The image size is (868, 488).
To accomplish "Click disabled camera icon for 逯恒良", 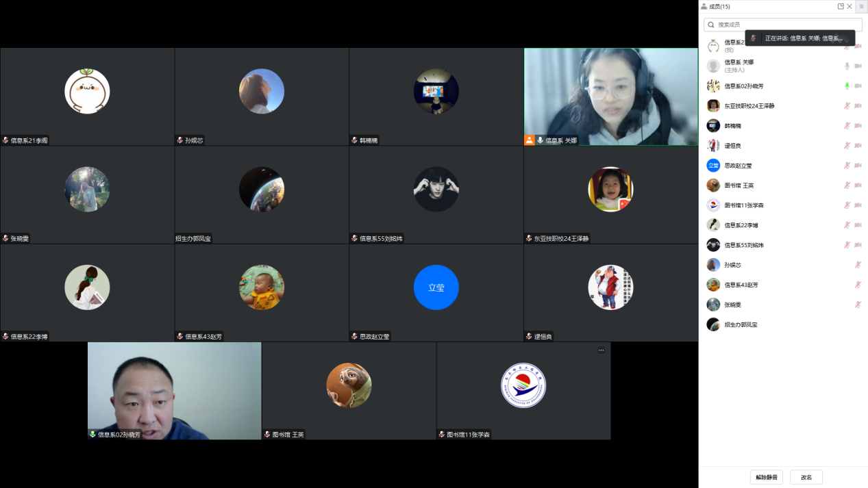I will tap(858, 146).
